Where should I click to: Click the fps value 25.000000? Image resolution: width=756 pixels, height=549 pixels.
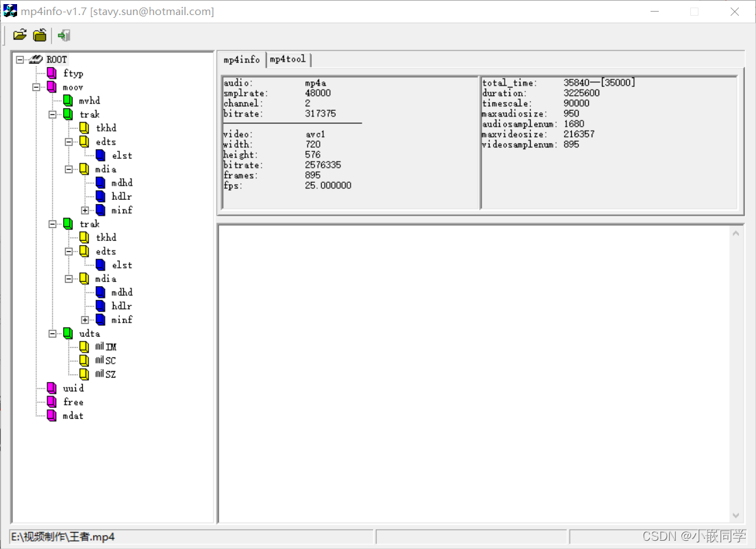(328, 186)
